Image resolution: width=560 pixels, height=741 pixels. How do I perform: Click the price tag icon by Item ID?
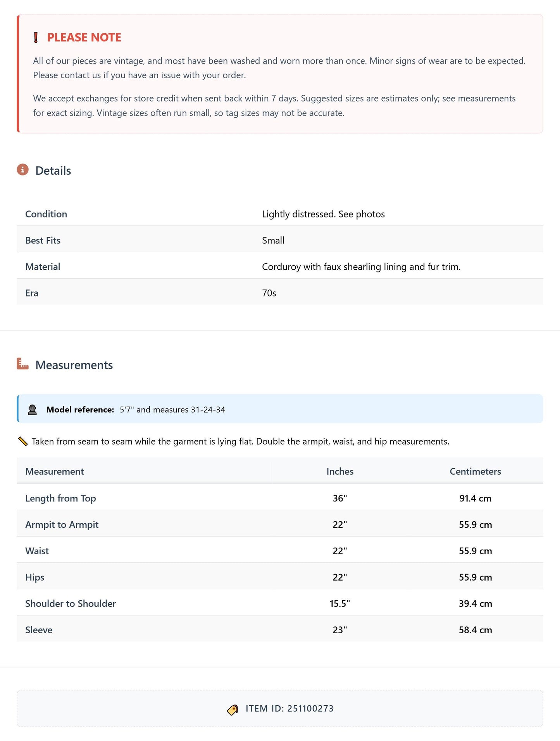(233, 709)
